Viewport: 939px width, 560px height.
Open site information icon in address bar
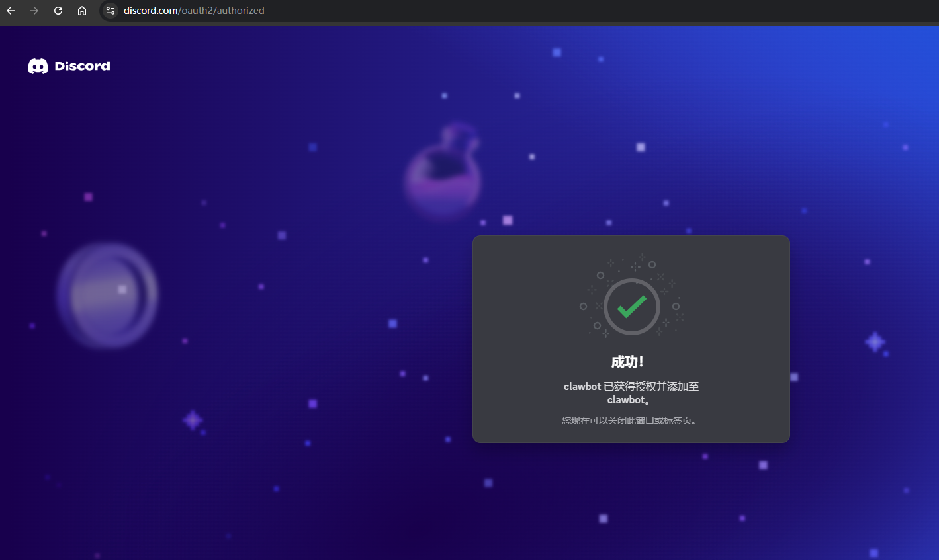[111, 11]
